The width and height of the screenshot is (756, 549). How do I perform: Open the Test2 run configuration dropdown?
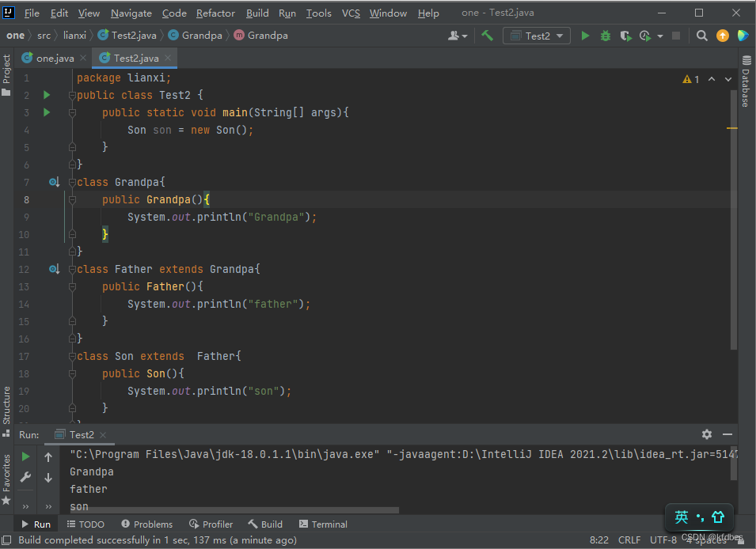pyautogui.click(x=538, y=36)
